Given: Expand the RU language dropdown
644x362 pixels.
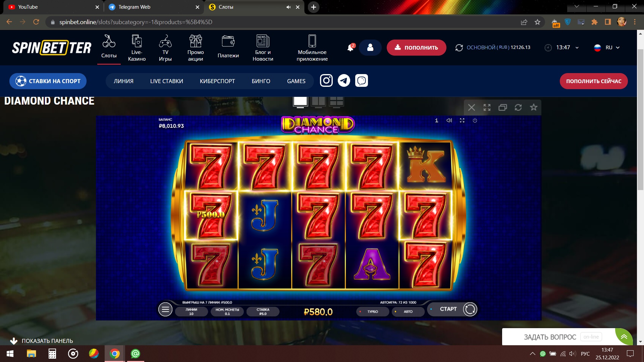Looking at the screenshot, I should pos(607,48).
